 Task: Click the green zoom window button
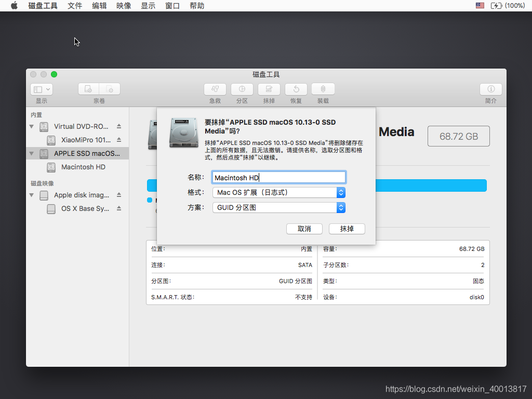54,74
